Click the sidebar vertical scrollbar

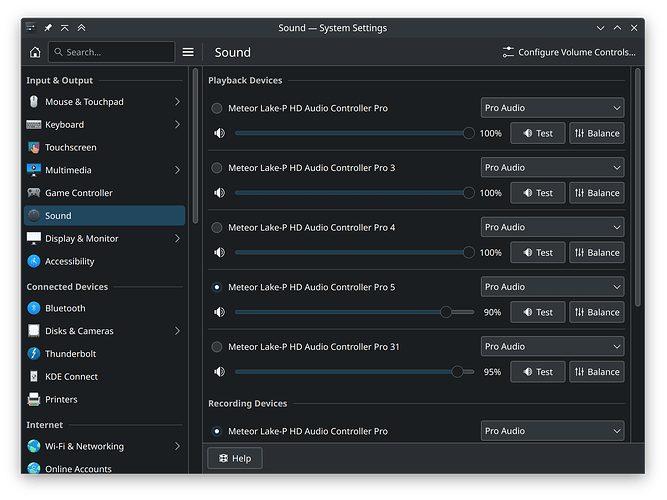(x=195, y=146)
